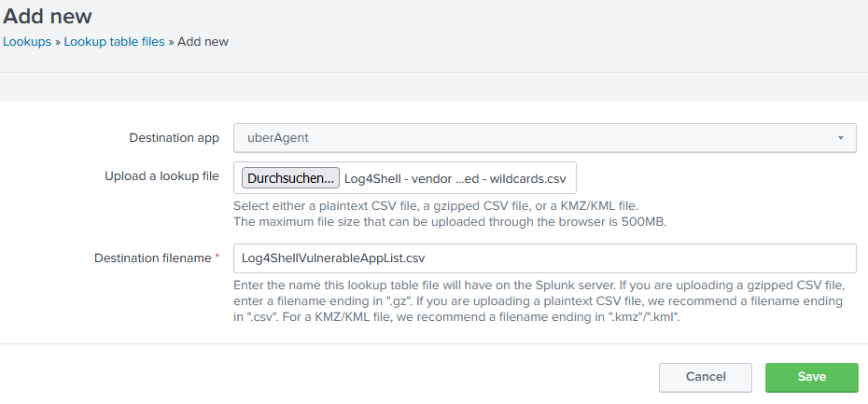868x404 pixels.
Task: Go to Lookup table files breadcrumb
Action: [x=114, y=42]
